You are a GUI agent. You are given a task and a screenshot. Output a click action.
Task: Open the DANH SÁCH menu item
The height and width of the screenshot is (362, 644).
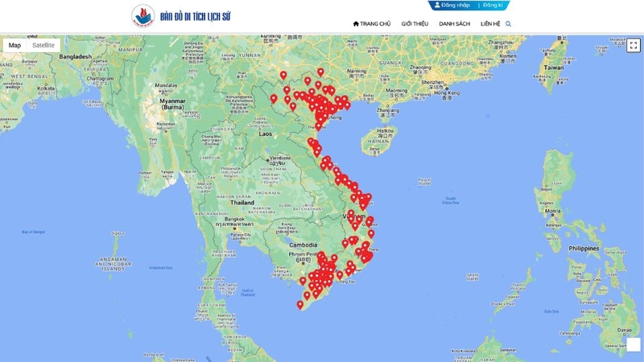tap(454, 24)
